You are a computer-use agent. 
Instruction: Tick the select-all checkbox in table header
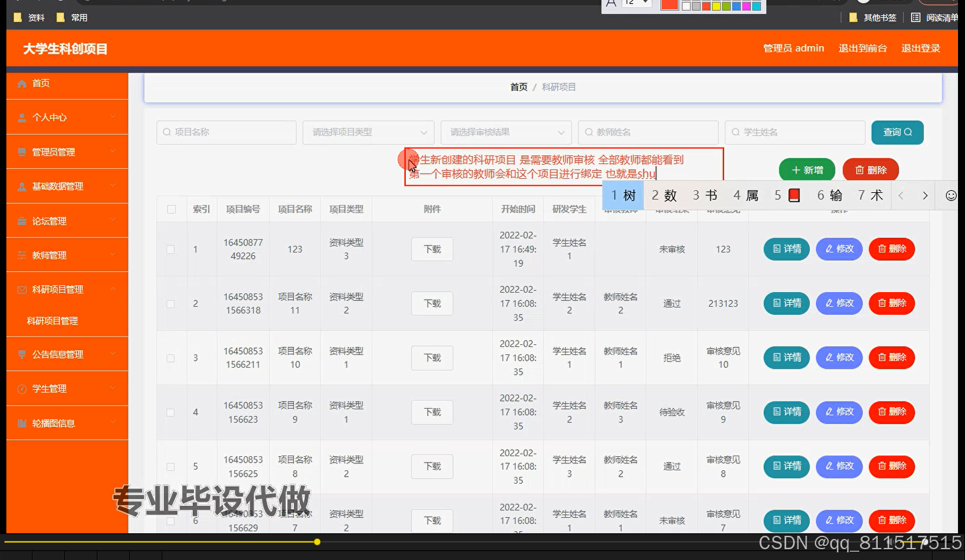[x=171, y=209]
